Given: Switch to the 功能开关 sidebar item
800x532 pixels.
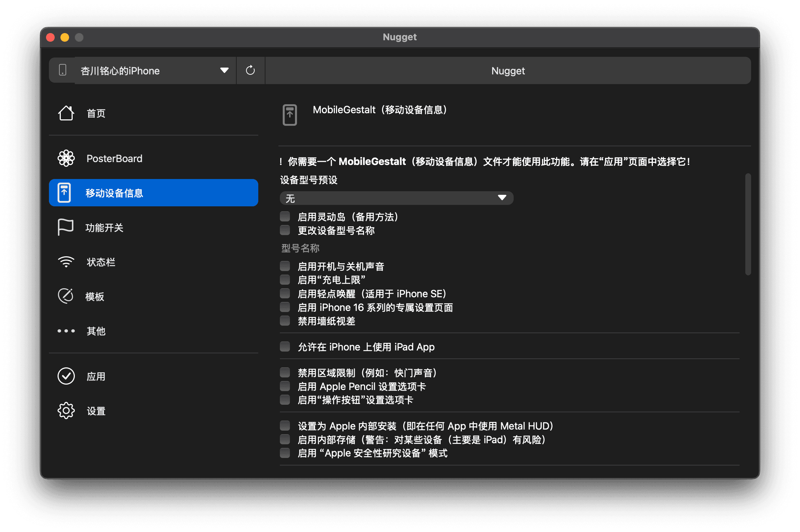Looking at the screenshot, I should [x=104, y=228].
